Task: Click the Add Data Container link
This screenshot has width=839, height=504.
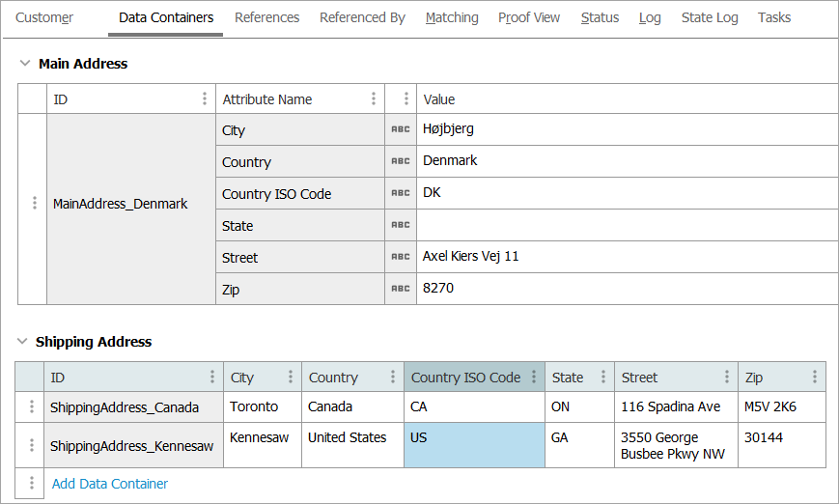Action: point(110,484)
